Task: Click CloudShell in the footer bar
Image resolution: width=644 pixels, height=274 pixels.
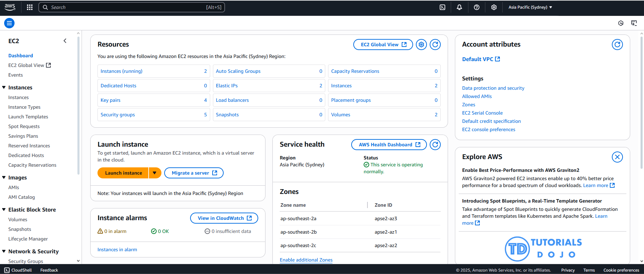Action: pyautogui.click(x=18, y=270)
